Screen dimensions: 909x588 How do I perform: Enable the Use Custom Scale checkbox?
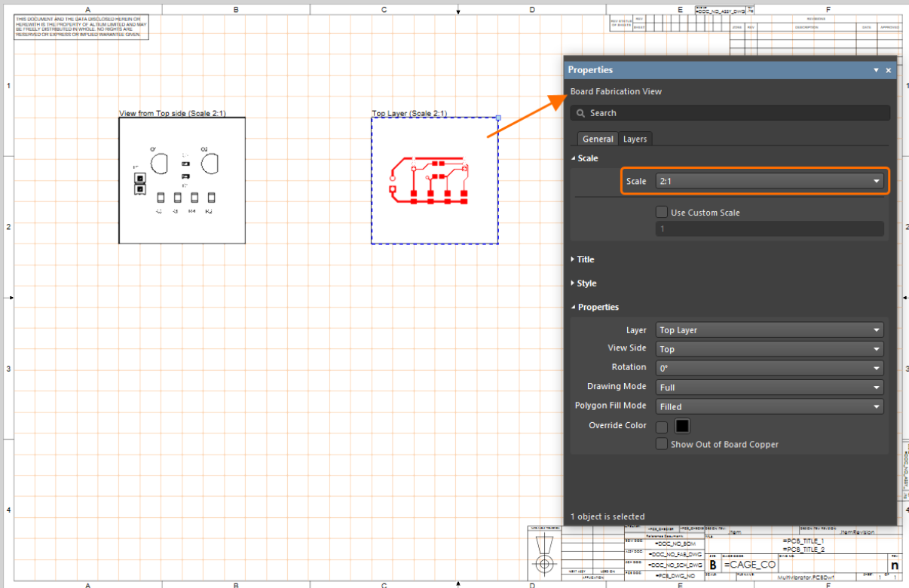coord(662,213)
